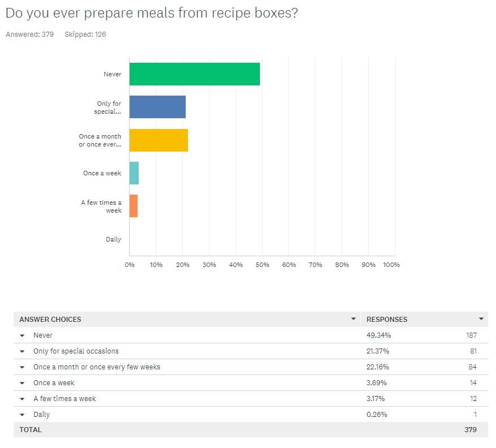
Task: Select the Skipped: 126 count text
Action: coord(85,34)
